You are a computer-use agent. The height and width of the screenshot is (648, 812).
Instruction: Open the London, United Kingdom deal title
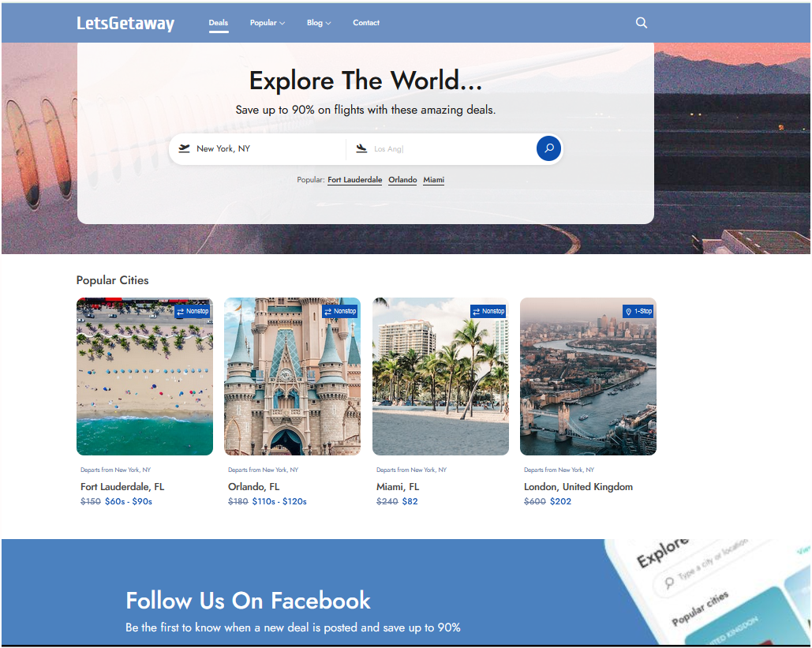point(578,487)
